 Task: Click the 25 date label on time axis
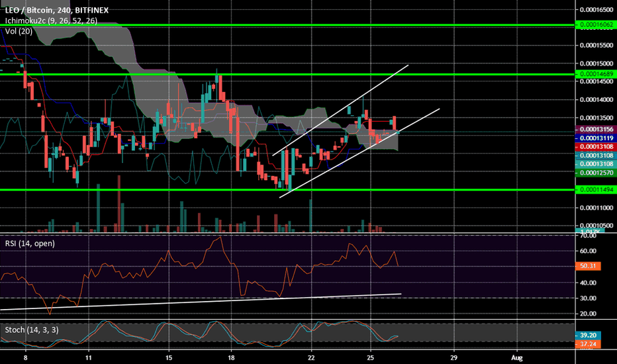click(x=370, y=357)
